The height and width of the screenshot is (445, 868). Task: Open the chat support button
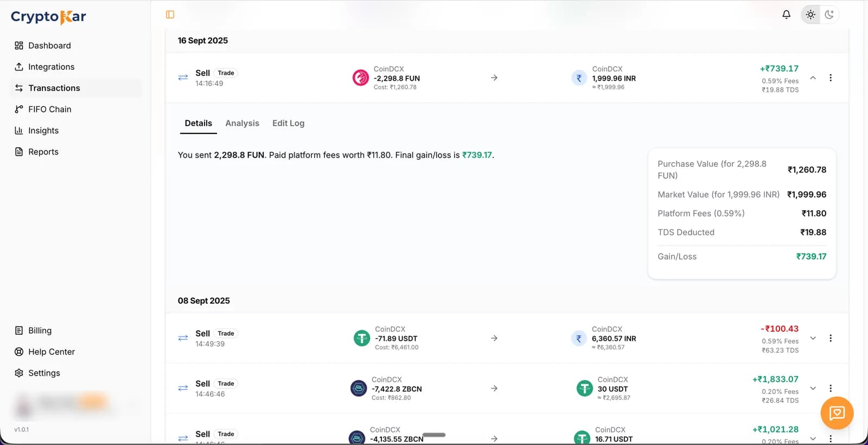click(x=837, y=413)
